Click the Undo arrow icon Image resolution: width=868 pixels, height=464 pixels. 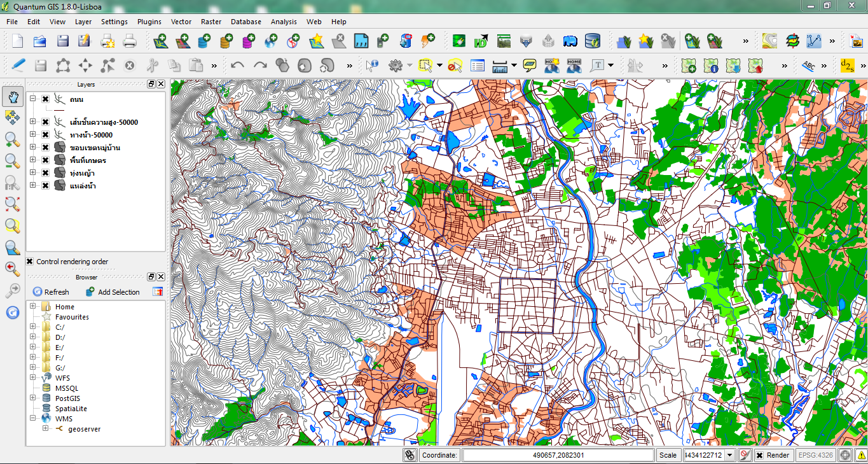point(238,66)
